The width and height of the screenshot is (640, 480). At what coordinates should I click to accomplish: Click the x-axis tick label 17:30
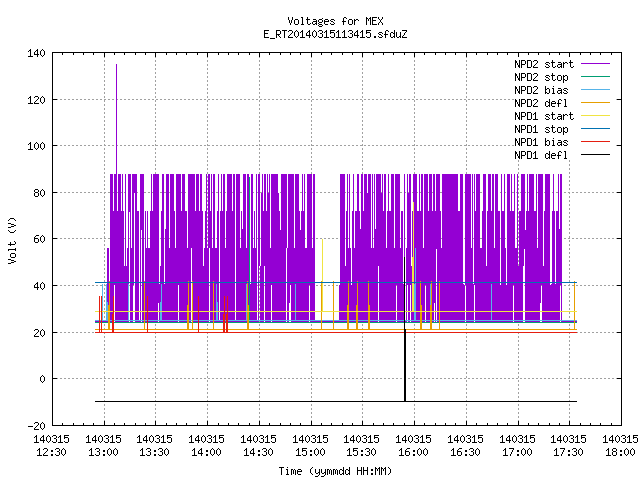coord(568,453)
